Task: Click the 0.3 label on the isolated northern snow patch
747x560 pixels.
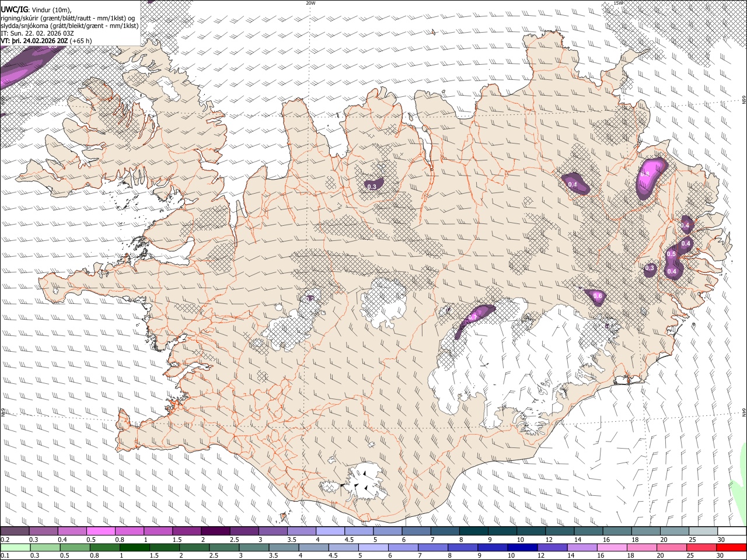Action: pos(372,187)
